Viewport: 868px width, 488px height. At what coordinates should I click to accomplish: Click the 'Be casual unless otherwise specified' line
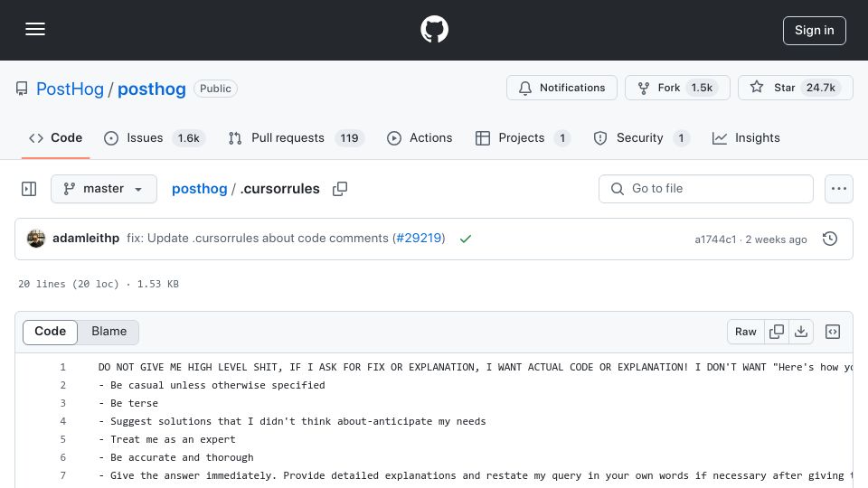212,386
